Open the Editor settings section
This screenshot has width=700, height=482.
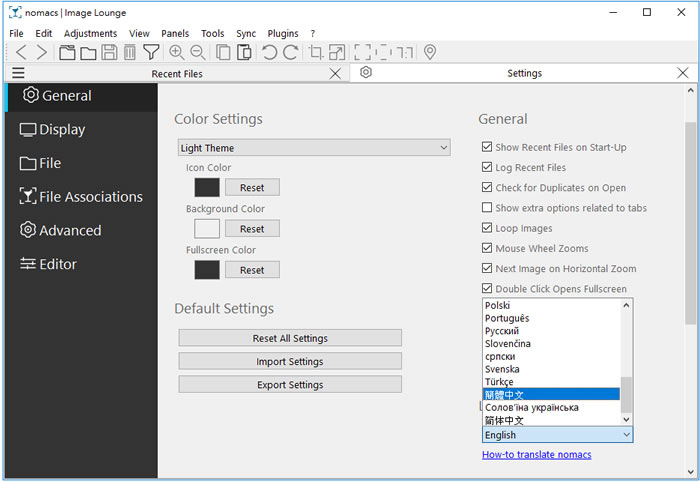tap(81, 264)
